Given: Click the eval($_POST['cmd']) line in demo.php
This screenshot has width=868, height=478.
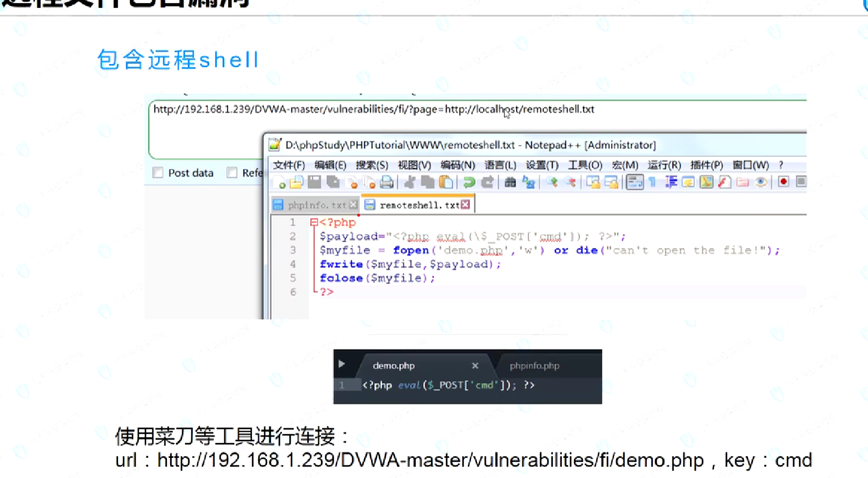Looking at the screenshot, I should point(449,385).
